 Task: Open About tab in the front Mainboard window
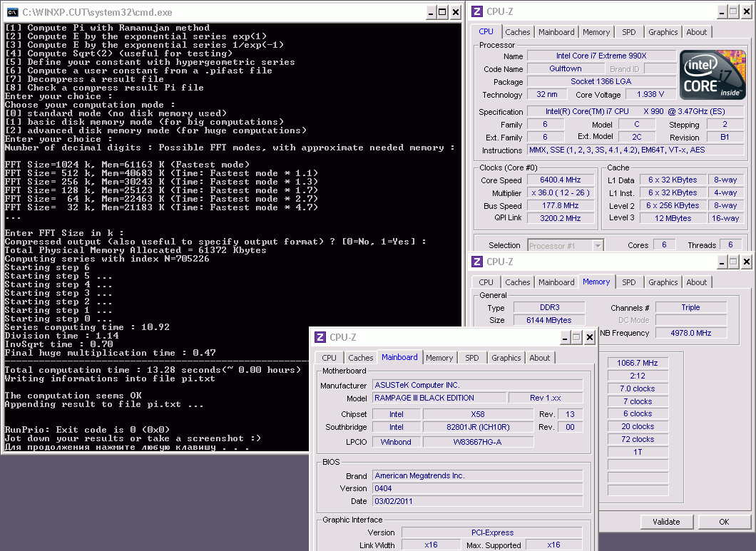tap(539, 358)
